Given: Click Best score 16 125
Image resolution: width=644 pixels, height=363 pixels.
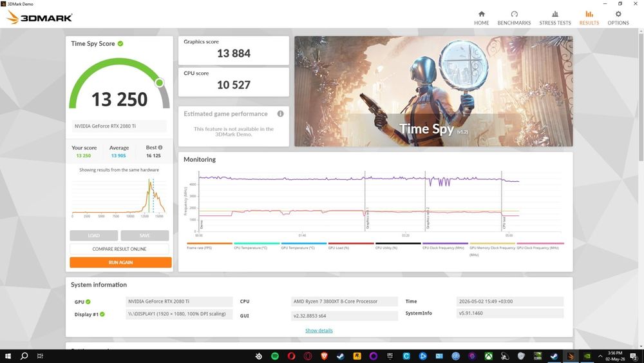Looking at the screenshot, I should (x=154, y=156).
